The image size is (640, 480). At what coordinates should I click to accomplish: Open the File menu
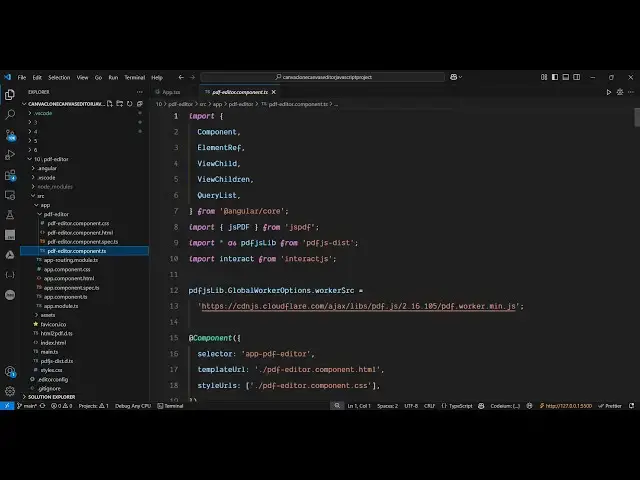(x=22, y=77)
